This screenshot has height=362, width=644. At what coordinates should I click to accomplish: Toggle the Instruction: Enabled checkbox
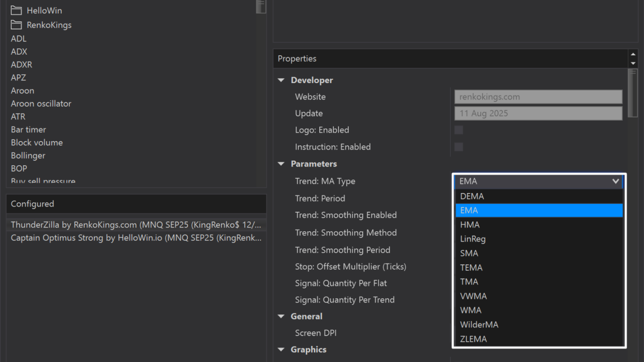click(458, 147)
